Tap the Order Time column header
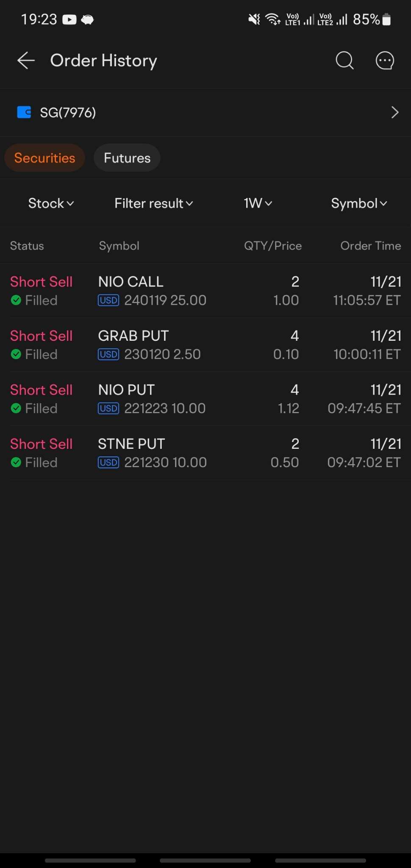411x868 pixels. pyautogui.click(x=371, y=246)
